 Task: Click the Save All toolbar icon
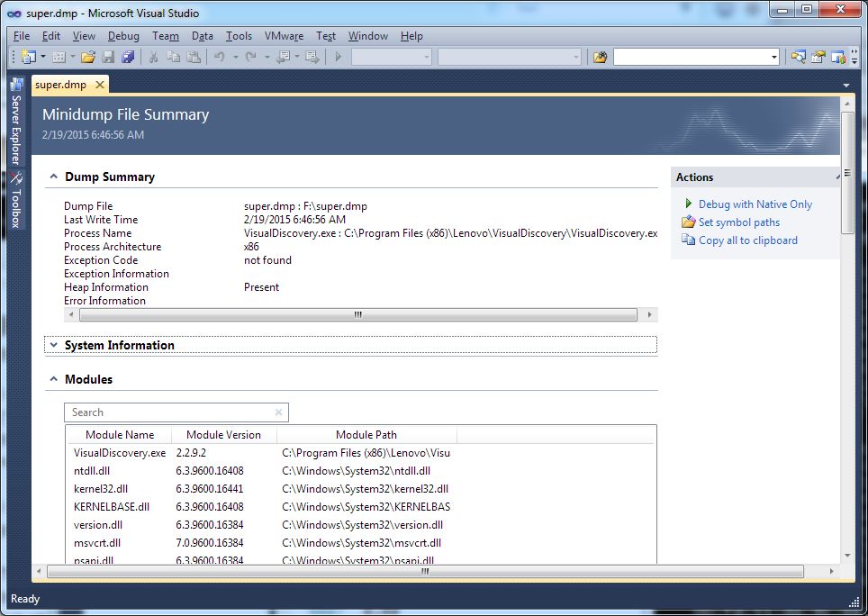coord(128,57)
